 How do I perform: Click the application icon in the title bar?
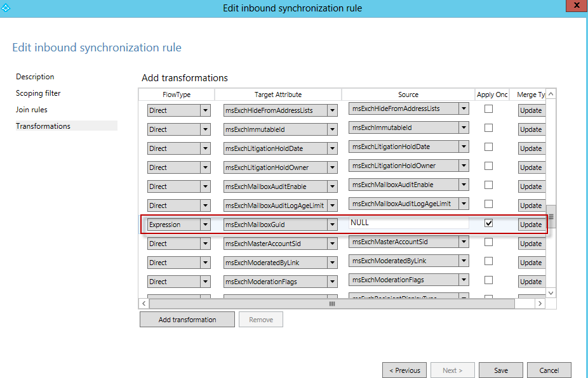6,8
